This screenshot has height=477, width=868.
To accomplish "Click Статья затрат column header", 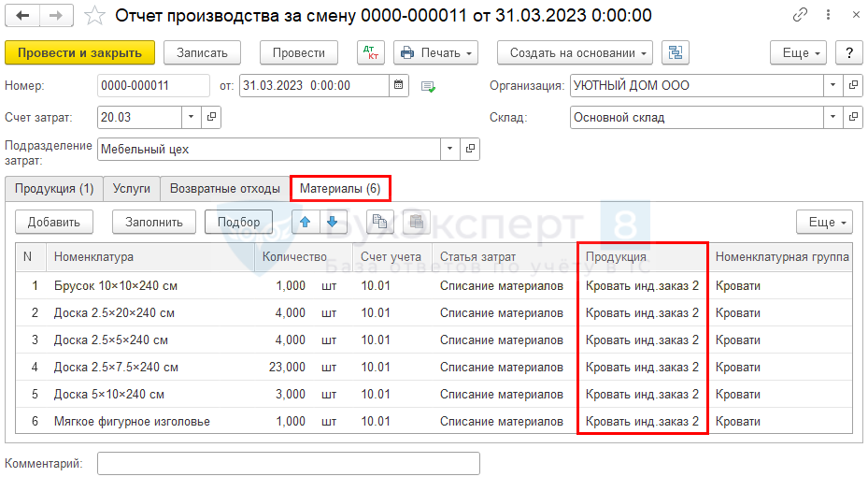I will point(505,257).
